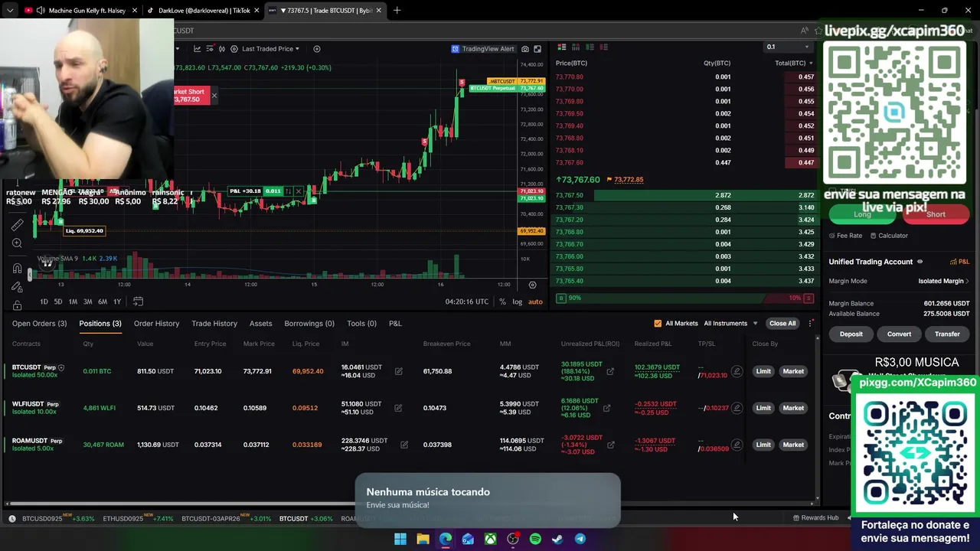Edit TP/SL for WLFIUSDT position
Screen dimensions: 980x551
point(737,408)
